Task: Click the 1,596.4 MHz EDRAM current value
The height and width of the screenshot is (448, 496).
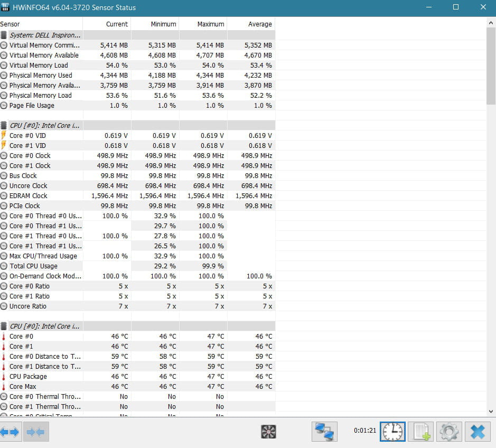Action: tap(110, 196)
